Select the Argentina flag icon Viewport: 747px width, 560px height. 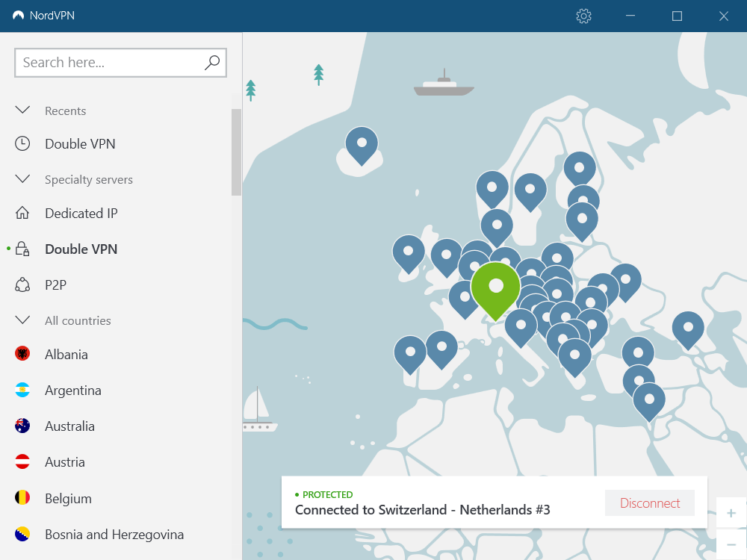click(x=22, y=390)
